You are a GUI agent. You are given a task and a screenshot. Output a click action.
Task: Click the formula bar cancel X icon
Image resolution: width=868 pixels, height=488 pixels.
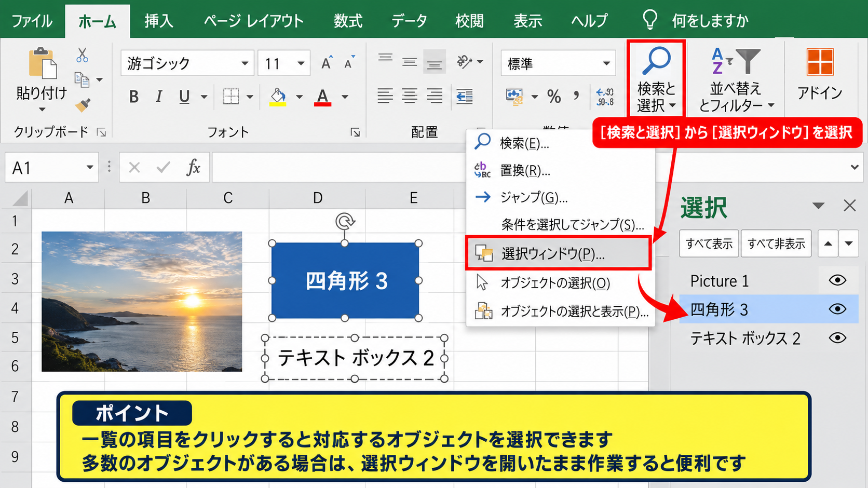[x=134, y=167]
